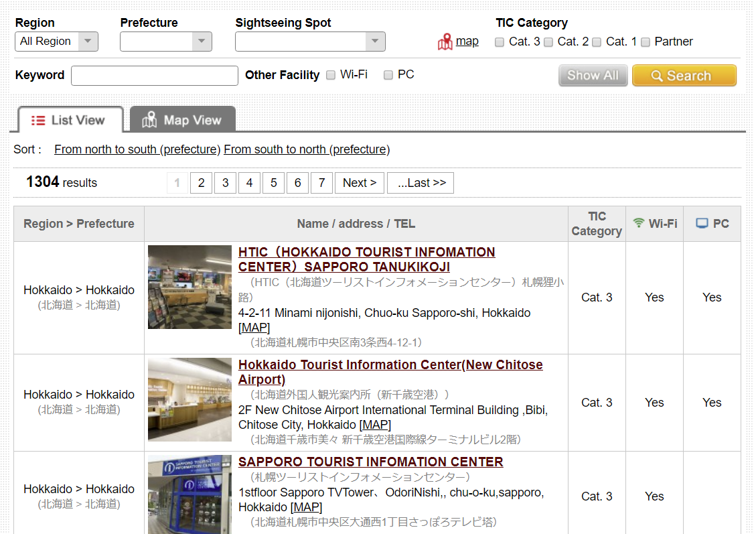Open SAPPORO TOURIST INFOMATION CENTER link
The width and height of the screenshot is (756, 534).
point(370,462)
